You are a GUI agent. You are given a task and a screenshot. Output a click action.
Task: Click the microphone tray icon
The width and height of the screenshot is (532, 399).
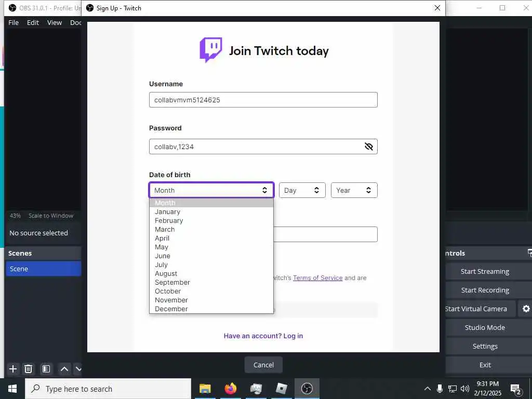(x=440, y=389)
